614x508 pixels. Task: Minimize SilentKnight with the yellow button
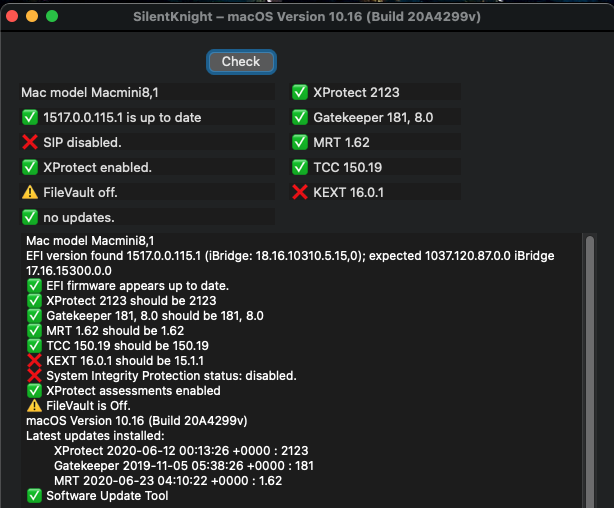[x=32, y=16]
